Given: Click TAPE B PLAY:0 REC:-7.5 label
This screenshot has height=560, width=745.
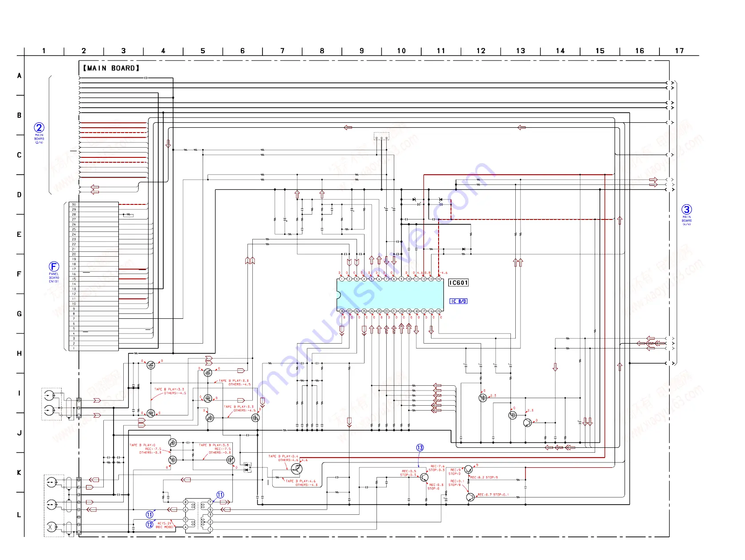Looking at the screenshot, I should (145, 449).
